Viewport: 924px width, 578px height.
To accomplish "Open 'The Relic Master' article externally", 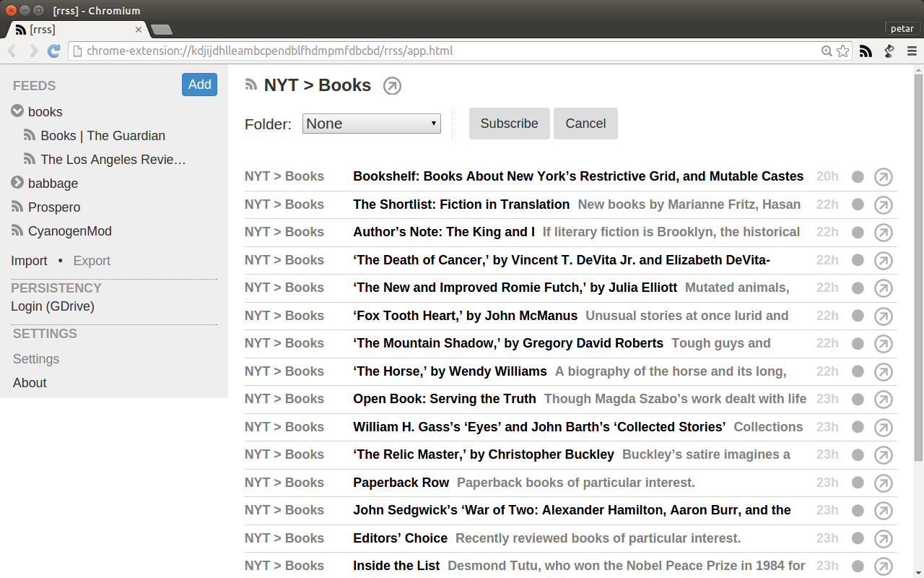I will point(884,455).
